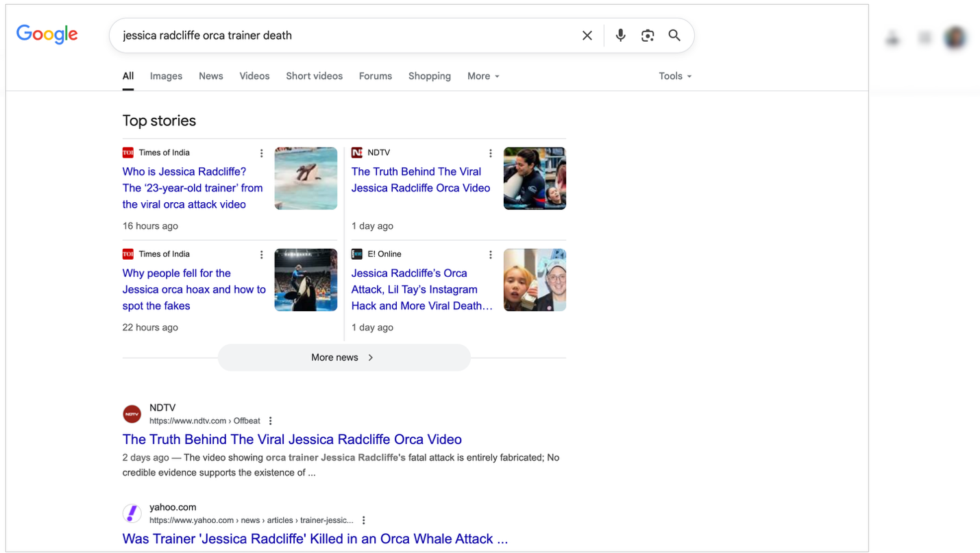Expand More news
980x553 pixels.
(344, 358)
